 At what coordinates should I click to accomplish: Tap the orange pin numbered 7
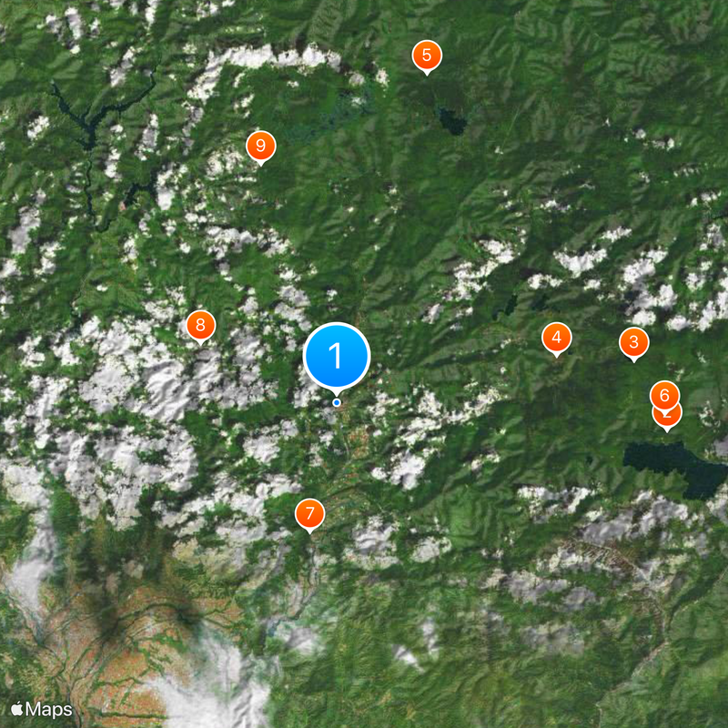(x=309, y=514)
